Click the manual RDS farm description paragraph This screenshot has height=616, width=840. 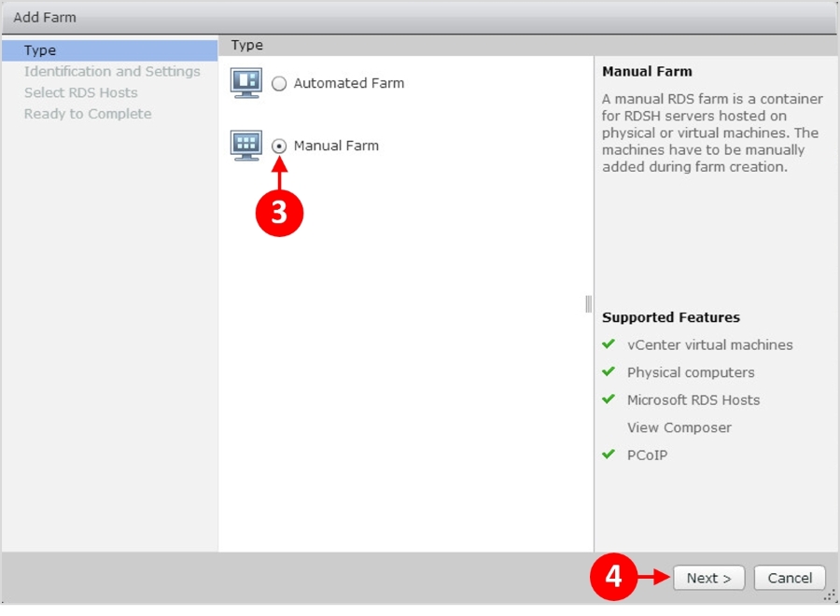pos(712,133)
